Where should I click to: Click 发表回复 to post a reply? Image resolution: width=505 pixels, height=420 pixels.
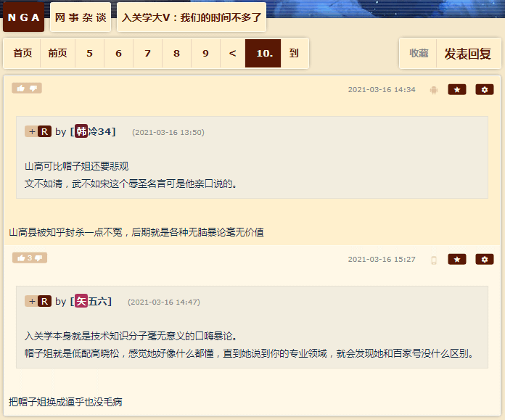click(x=468, y=54)
